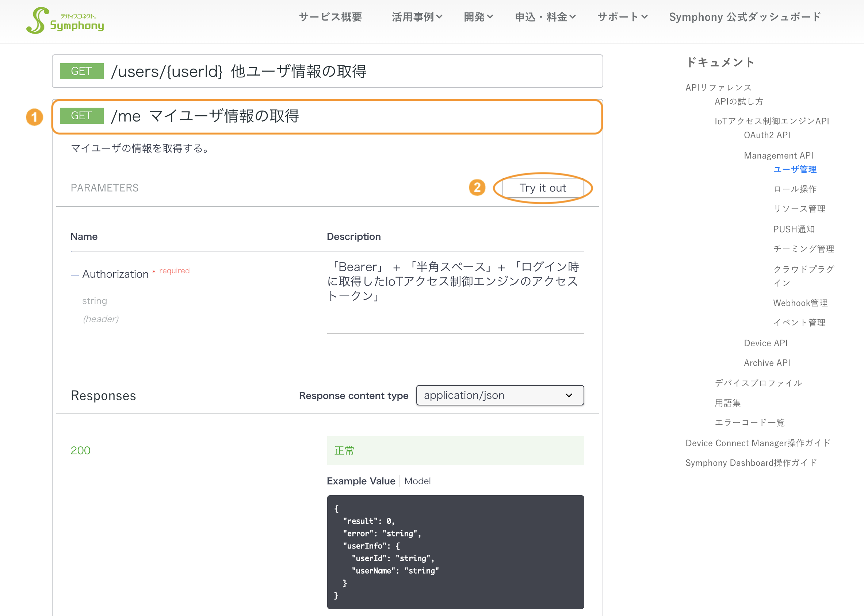The height and width of the screenshot is (616, 864).
Task: Click the (header) parameter location text
Action: click(x=100, y=319)
